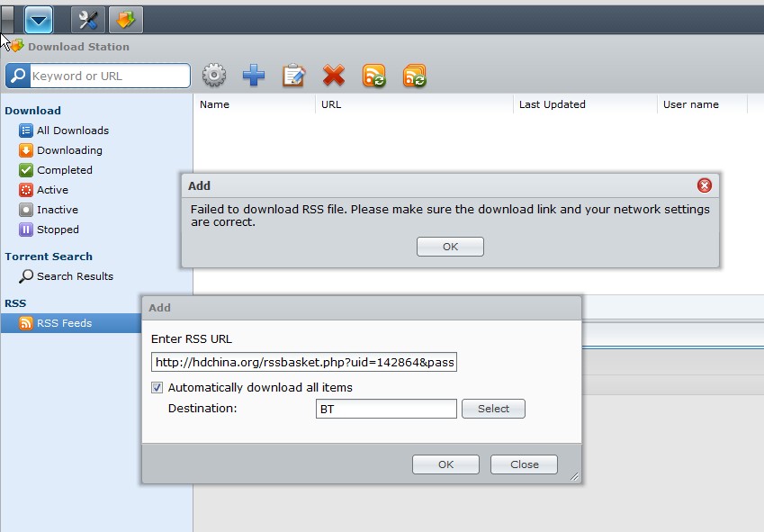Open the settings gear in the toolbar
Viewport: 764px width, 532px height.
pos(214,76)
